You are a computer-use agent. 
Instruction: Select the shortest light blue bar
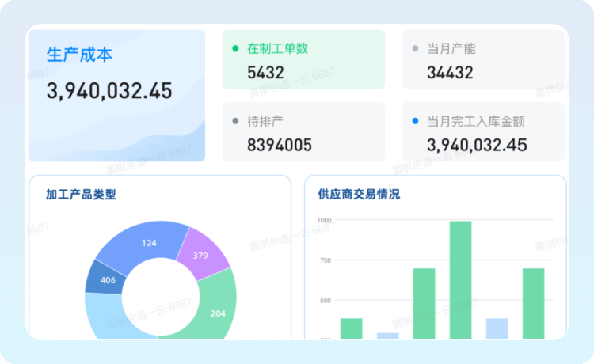coord(388,336)
